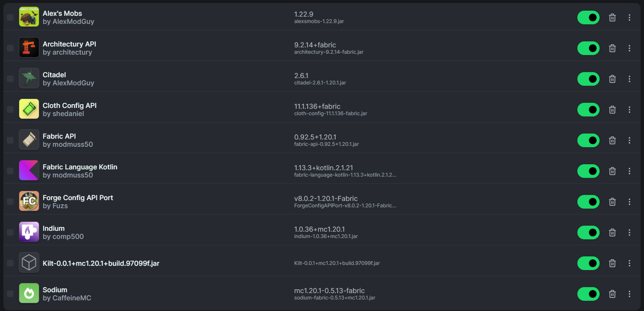
Task: Click the Forge Config API Port FC icon
Action: 29,201
